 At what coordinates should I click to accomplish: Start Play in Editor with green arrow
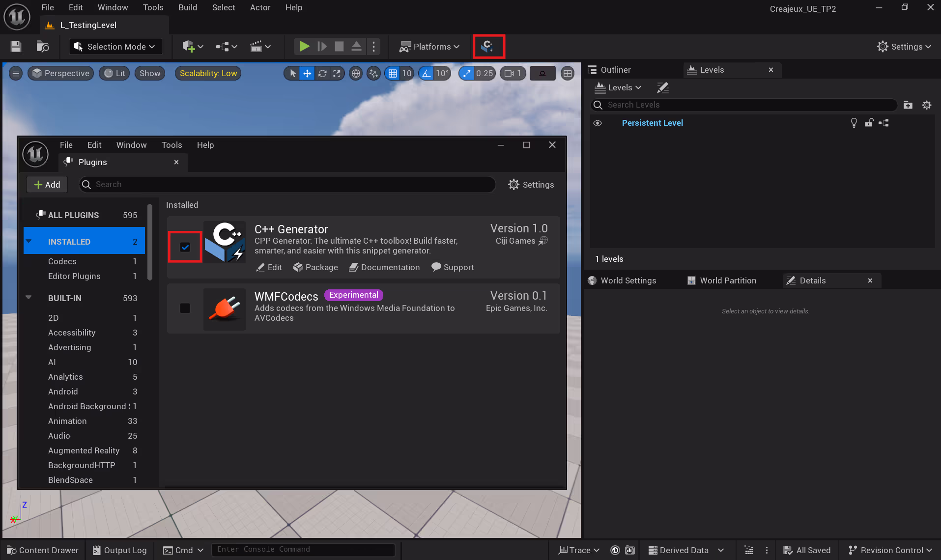click(x=304, y=47)
